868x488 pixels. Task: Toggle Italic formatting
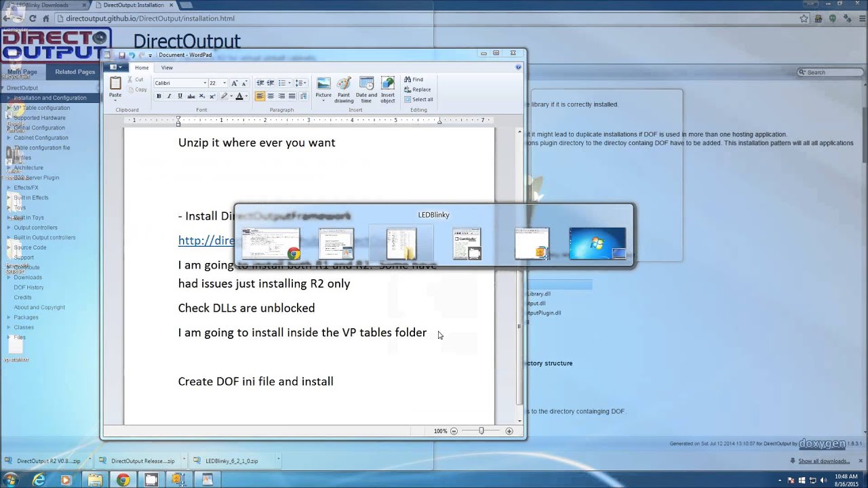click(x=170, y=96)
